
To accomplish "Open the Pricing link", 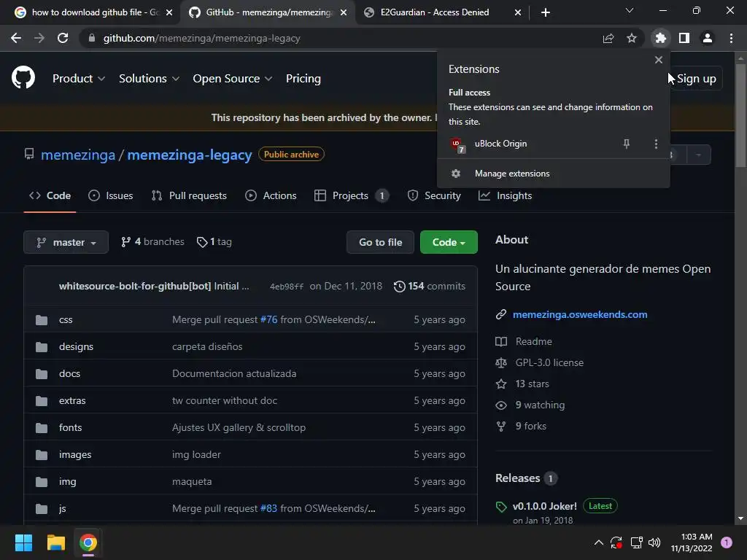I will [303, 79].
